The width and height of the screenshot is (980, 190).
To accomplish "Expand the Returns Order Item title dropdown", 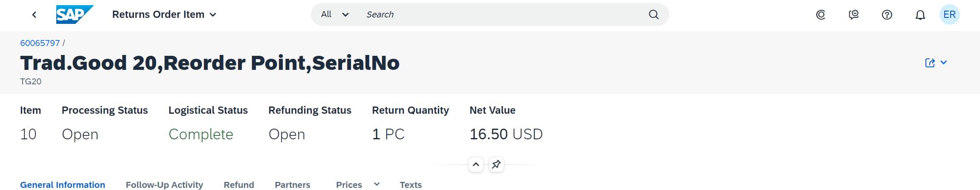I will 213,15.
